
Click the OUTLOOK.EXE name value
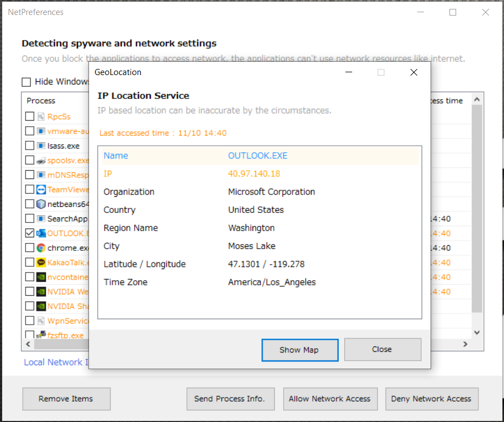click(258, 156)
